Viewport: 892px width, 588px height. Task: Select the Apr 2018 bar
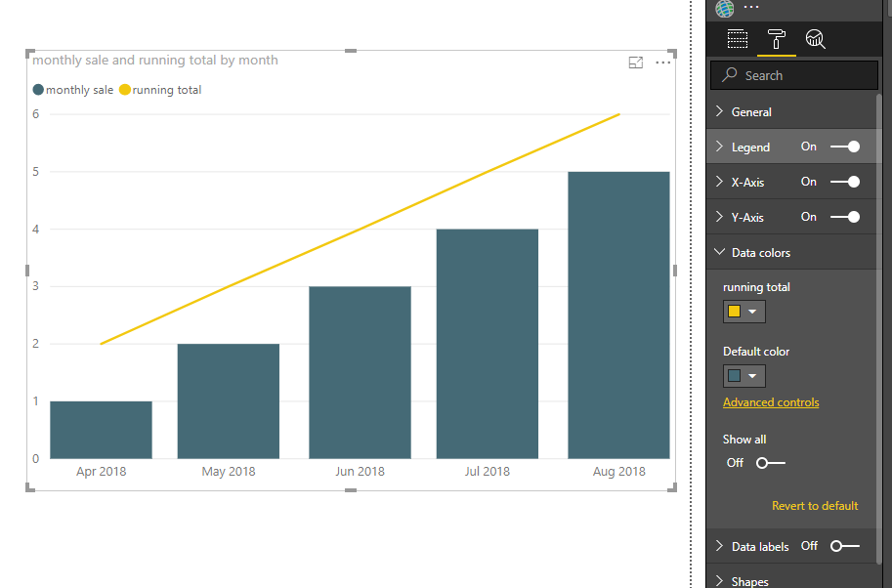point(101,430)
